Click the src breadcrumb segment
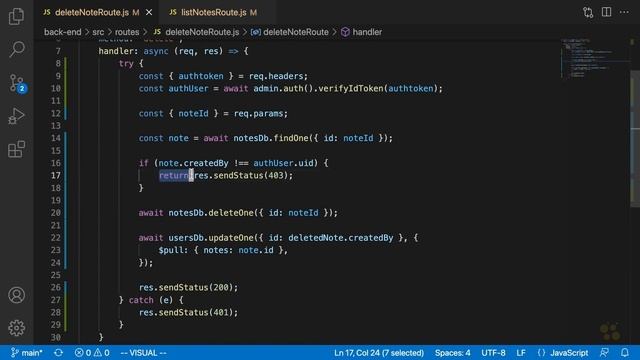 click(x=98, y=32)
